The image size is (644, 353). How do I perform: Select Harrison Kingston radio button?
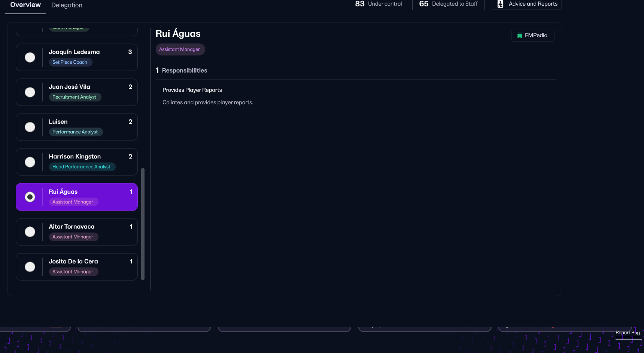pyautogui.click(x=30, y=162)
